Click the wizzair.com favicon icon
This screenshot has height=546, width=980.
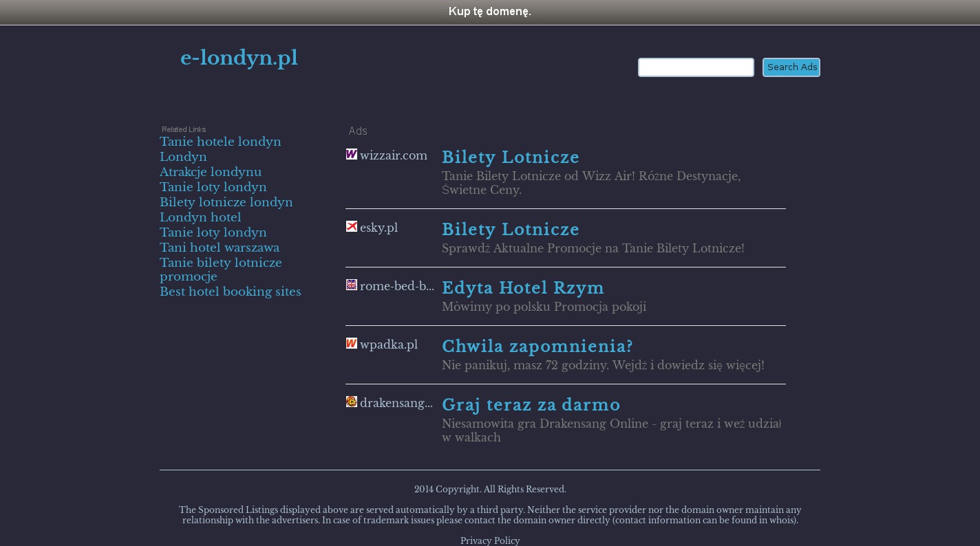pyautogui.click(x=351, y=155)
